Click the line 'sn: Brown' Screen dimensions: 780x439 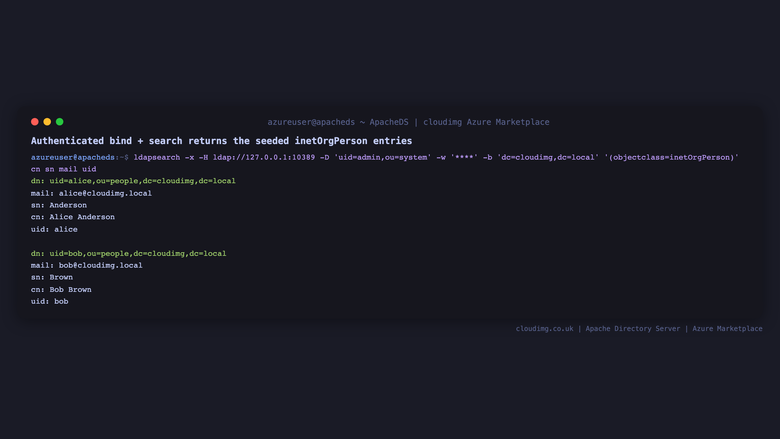click(x=52, y=277)
